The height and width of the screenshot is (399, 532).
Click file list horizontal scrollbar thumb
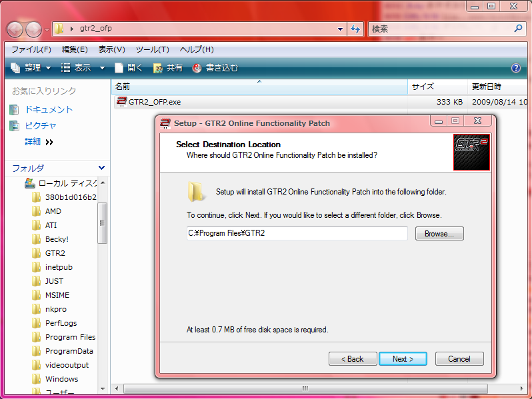click(x=305, y=388)
